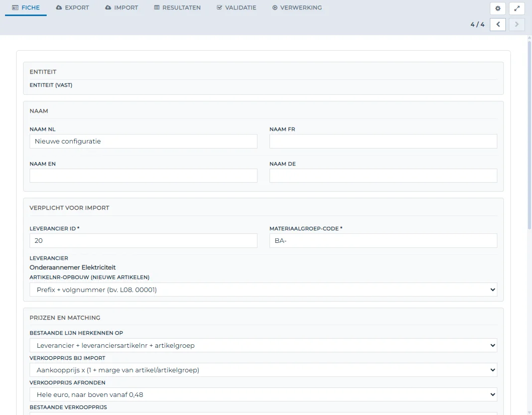
Task: Open settings with the gear icon
Action: point(498,9)
